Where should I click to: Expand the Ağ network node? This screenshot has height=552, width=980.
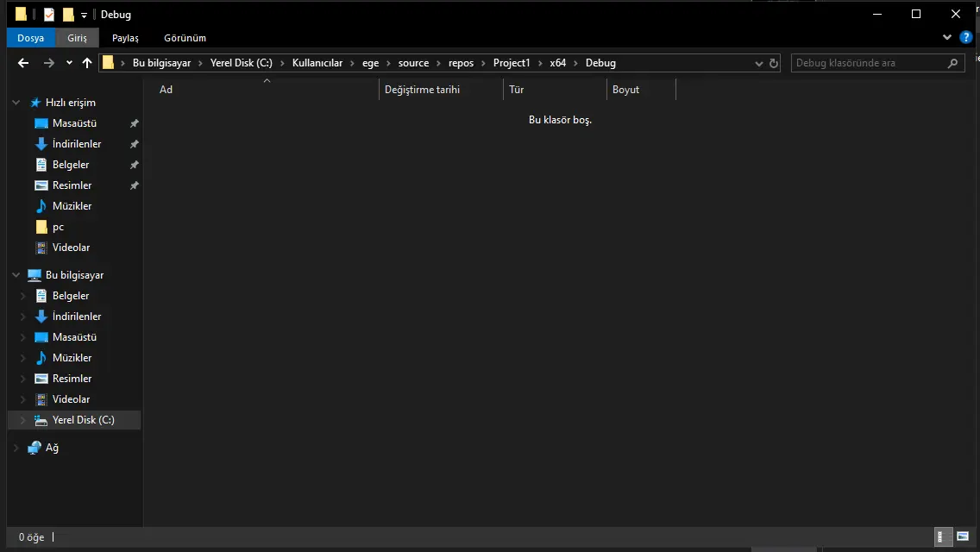point(16,448)
